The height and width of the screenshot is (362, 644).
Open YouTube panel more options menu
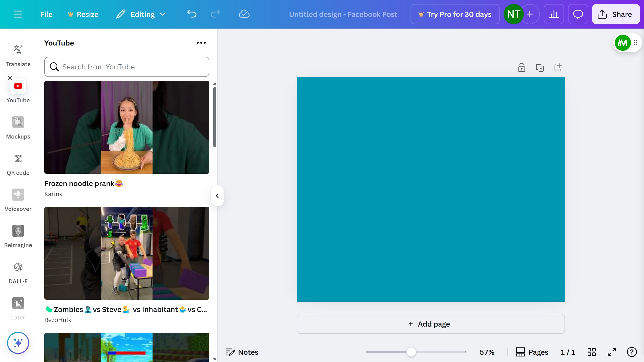(201, 43)
